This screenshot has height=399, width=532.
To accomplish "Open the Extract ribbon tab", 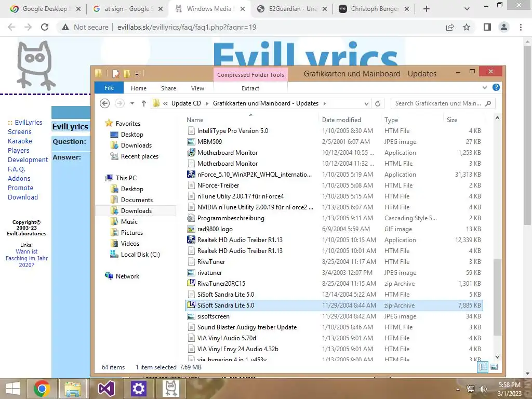I will click(x=250, y=88).
